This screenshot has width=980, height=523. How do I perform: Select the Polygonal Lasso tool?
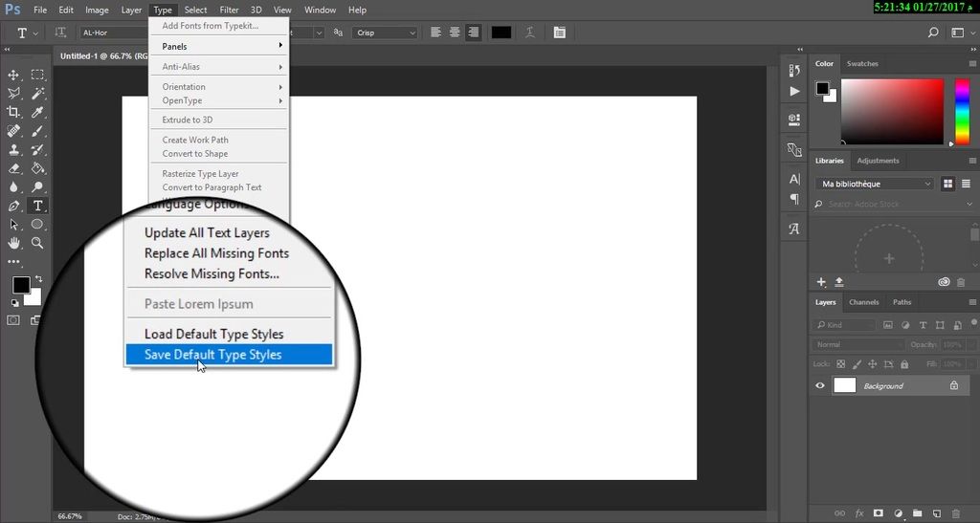coord(13,94)
